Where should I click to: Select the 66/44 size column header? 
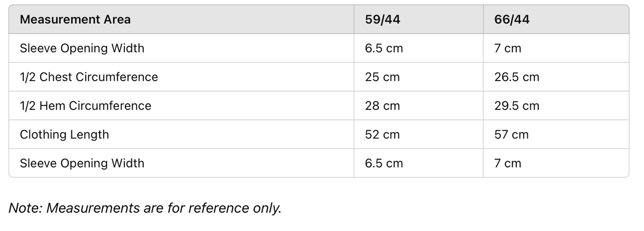pos(512,20)
